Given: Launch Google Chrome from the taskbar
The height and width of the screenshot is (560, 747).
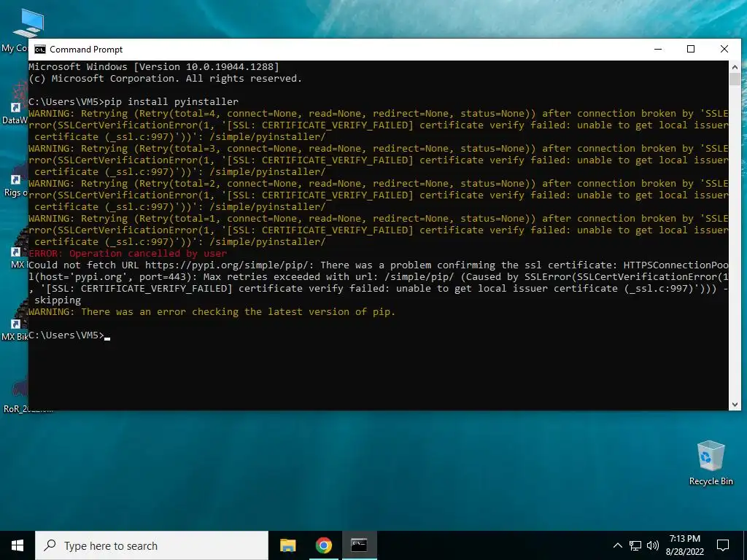Looking at the screenshot, I should pyautogui.click(x=323, y=545).
